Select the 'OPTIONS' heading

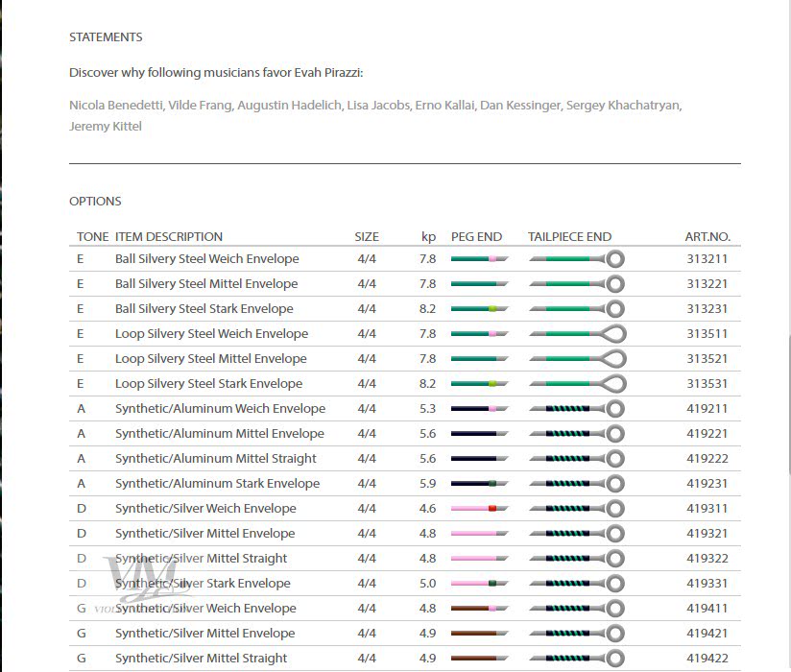tap(95, 201)
